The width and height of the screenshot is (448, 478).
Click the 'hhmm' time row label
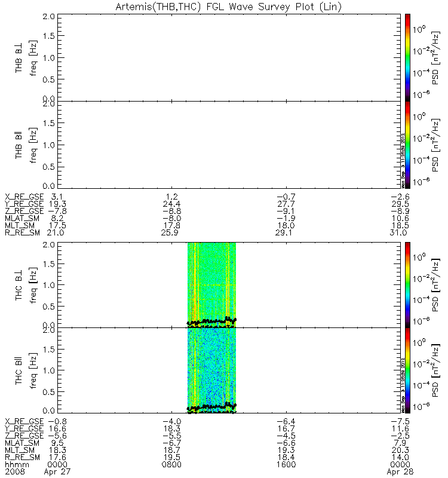pyautogui.click(x=17, y=465)
